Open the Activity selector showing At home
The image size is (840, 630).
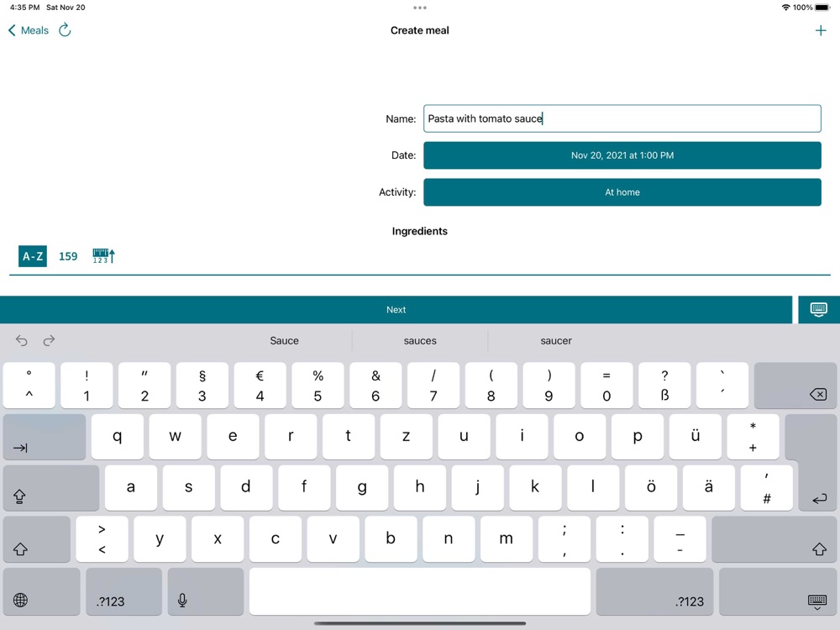tap(622, 192)
